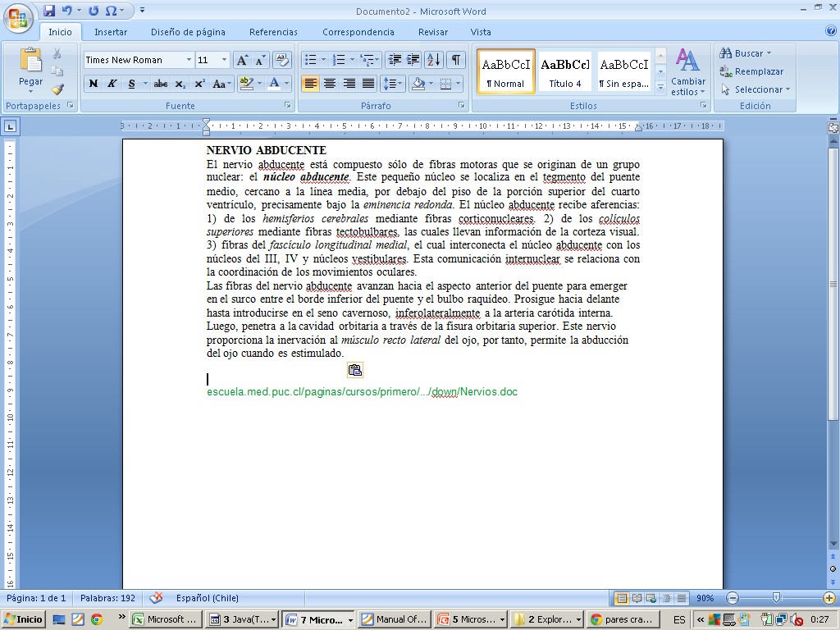
Task: Expand the Cambiar estilos dropdown
Action: pyautogui.click(x=687, y=74)
